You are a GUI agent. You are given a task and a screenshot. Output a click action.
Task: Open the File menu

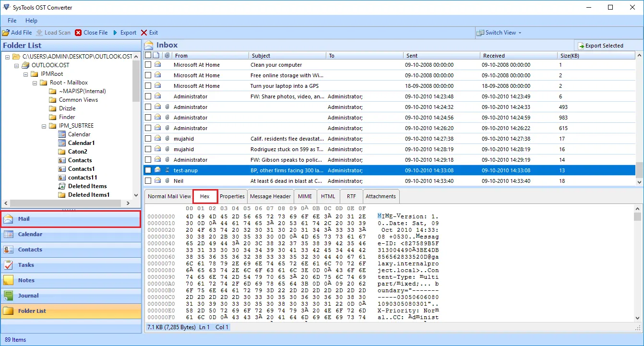pos(12,21)
